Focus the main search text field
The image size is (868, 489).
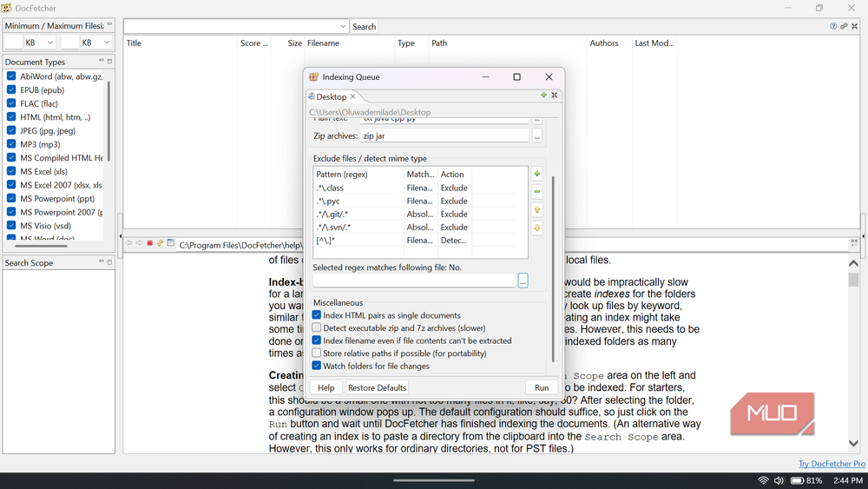coord(231,26)
